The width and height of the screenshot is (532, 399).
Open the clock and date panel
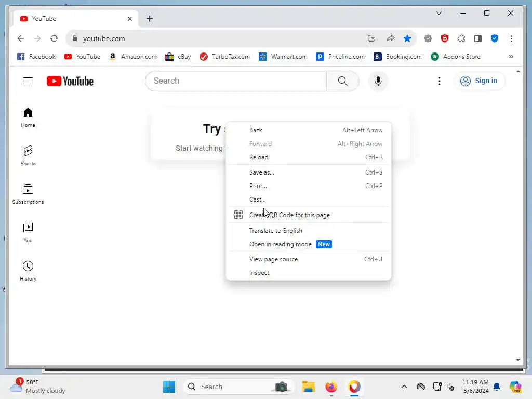coord(475,387)
